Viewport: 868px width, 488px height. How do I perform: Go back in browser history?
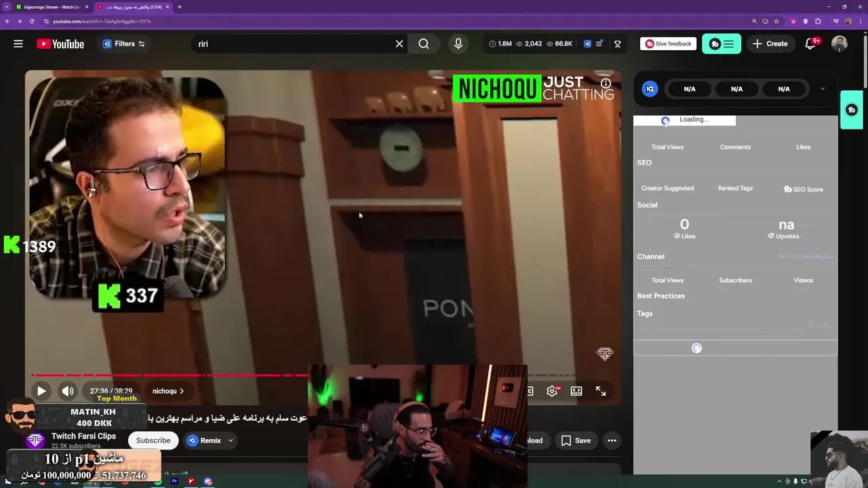(x=7, y=21)
